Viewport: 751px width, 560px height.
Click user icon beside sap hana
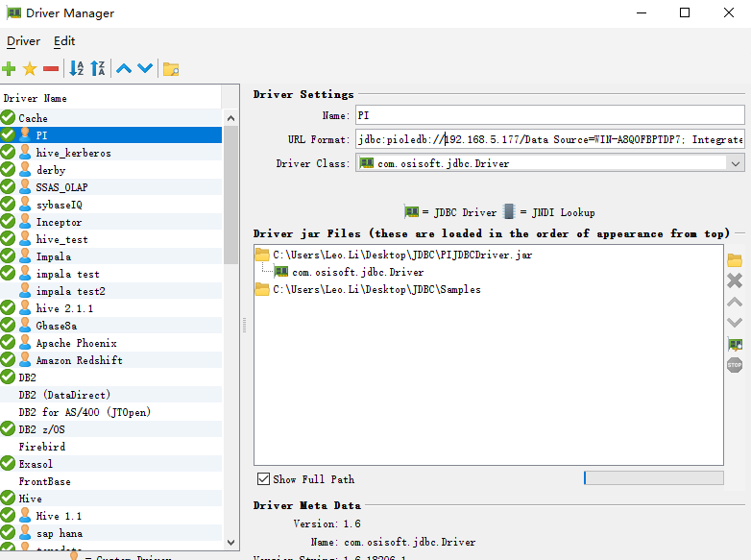tap(25, 533)
